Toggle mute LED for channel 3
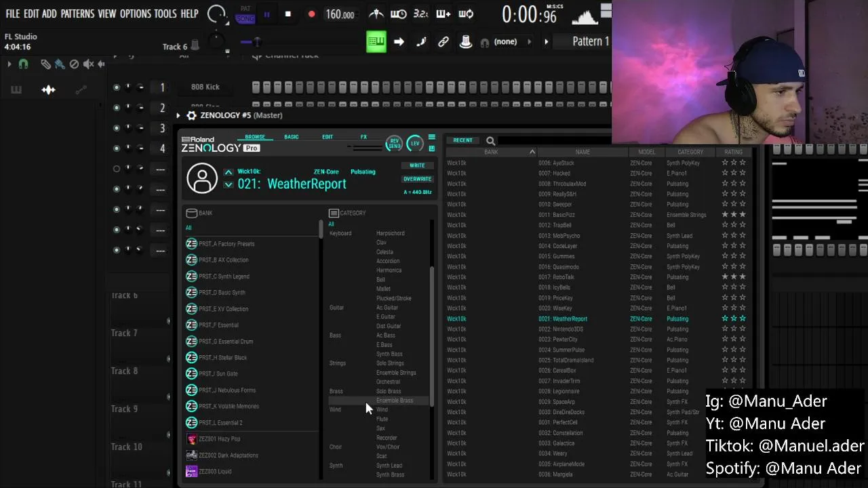Image resolution: width=868 pixels, height=488 pixels. click(117, 128)
